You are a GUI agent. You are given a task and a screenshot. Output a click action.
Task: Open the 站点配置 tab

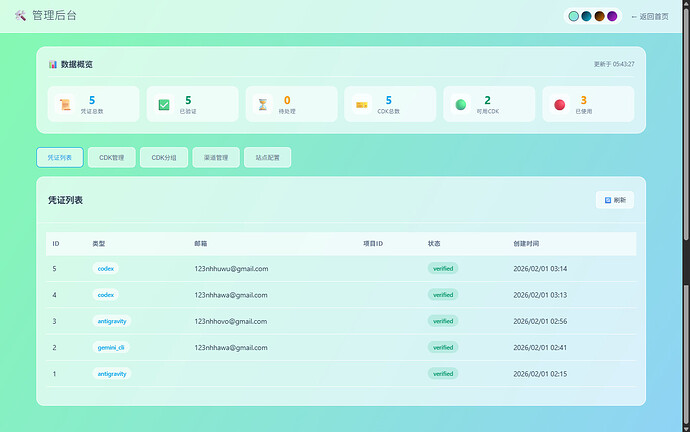coord(268,157)
